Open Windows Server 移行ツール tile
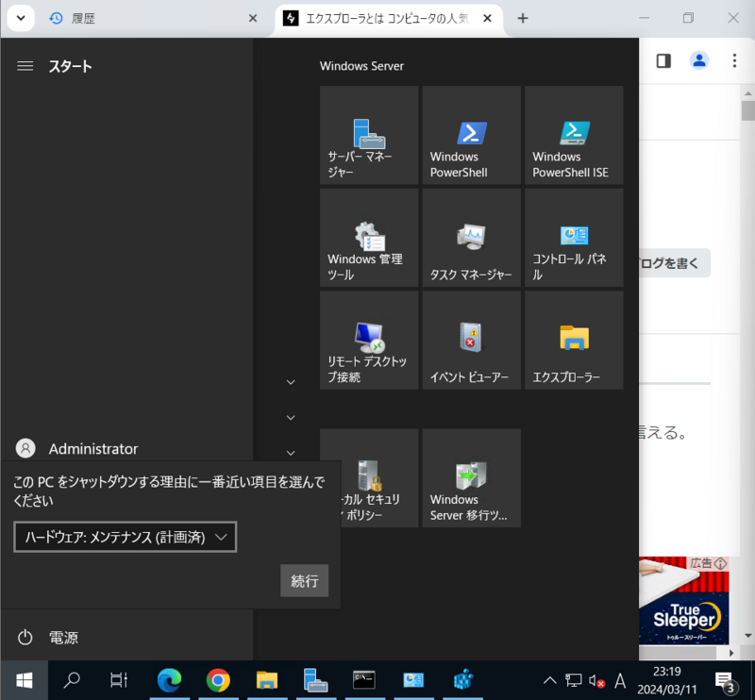 pos(471,478)
